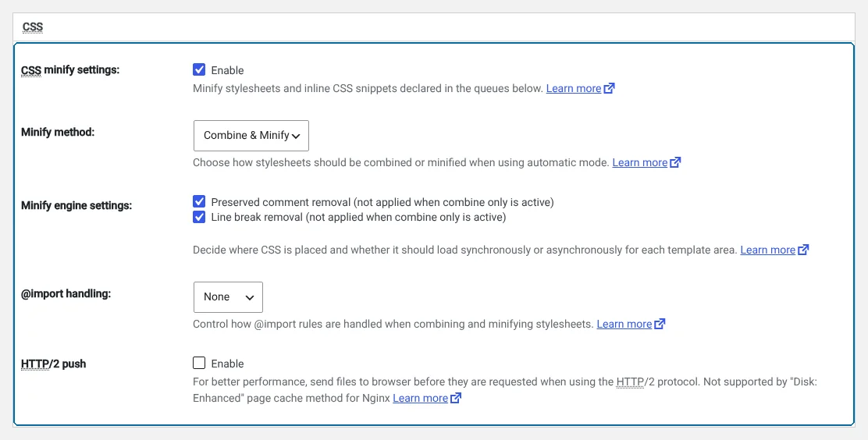
Task: Open the Combine & Minify method dropdown
Action: (x=251, y=136)
